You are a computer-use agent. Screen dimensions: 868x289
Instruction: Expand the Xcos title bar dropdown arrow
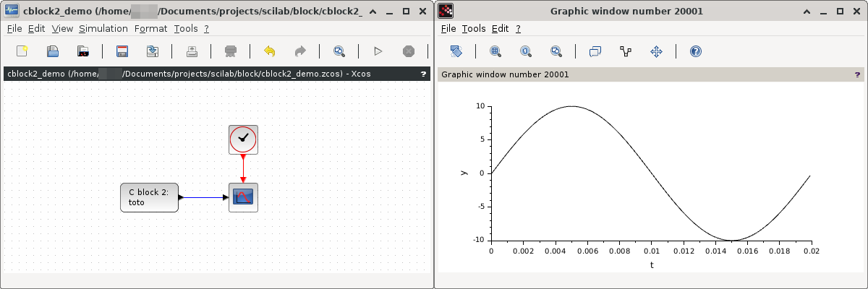coord(372,11)
